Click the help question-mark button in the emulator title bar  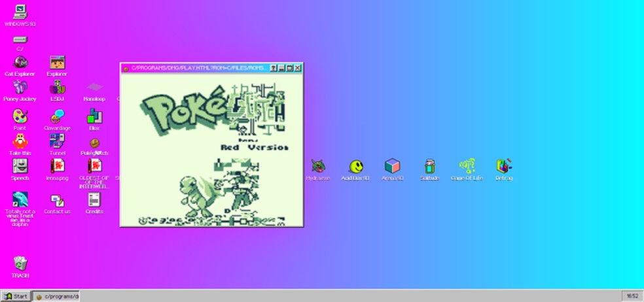click(x=273, y=68)
